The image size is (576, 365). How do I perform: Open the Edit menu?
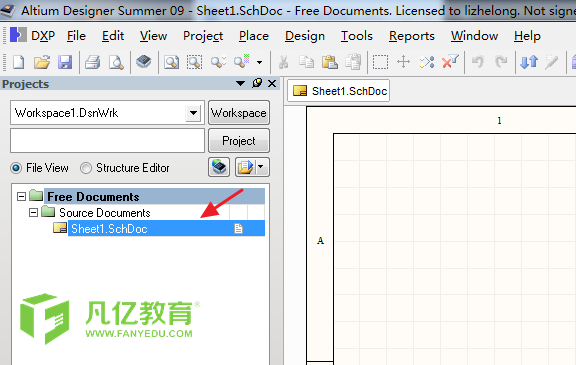point(113,36)
